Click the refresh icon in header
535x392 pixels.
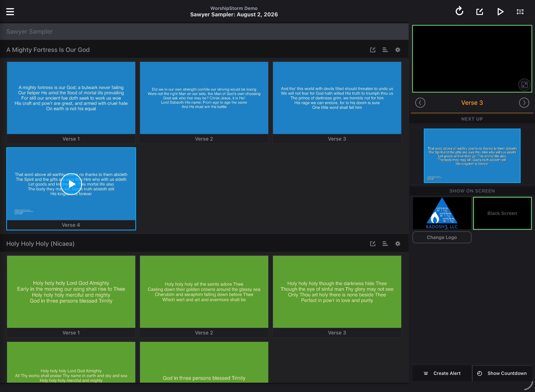pyautogui.click(x=459, y=11)
